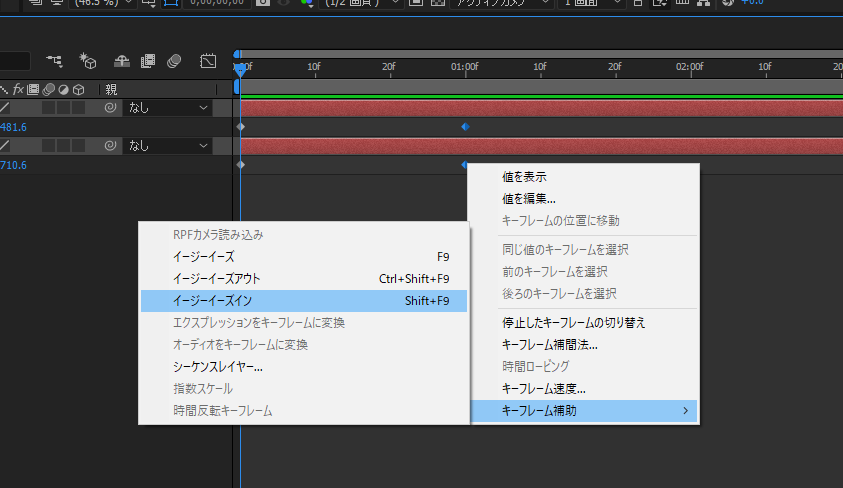843x488 pixels.
Task: Click 同じ値のキーフレームを選択 item
Action: pos(584,250)
